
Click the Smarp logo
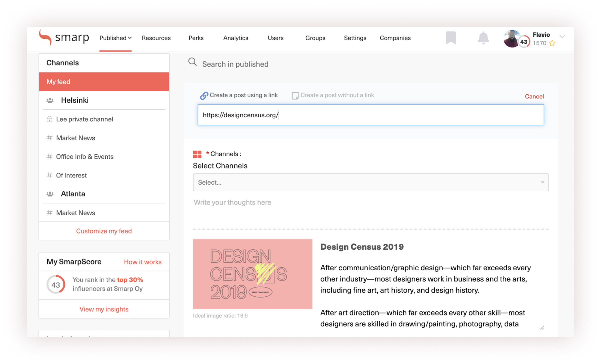click(64, 38)
